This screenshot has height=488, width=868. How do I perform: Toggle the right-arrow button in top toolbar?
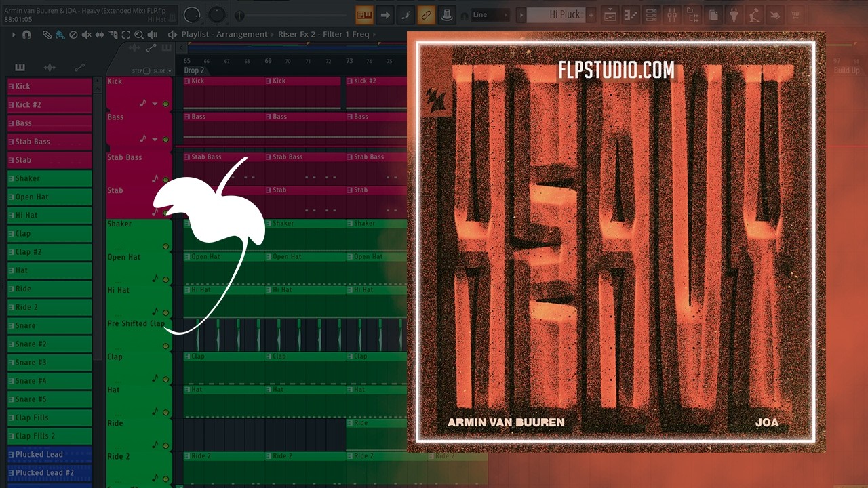pyautogui.click(x=384, y=14)
